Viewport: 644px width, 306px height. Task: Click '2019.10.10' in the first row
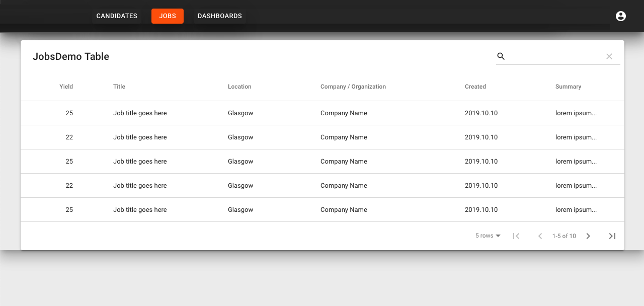pyautogui.click(x=481, y=113)
